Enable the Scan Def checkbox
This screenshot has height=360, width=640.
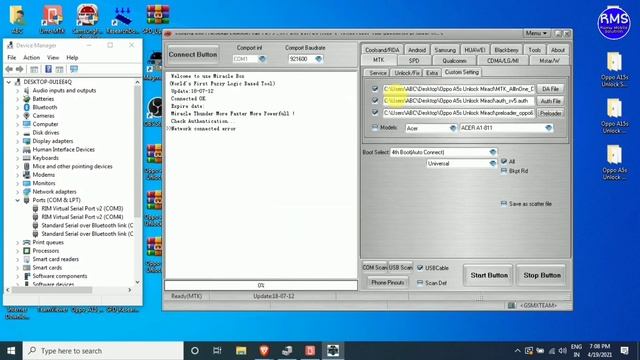[420, 282]
